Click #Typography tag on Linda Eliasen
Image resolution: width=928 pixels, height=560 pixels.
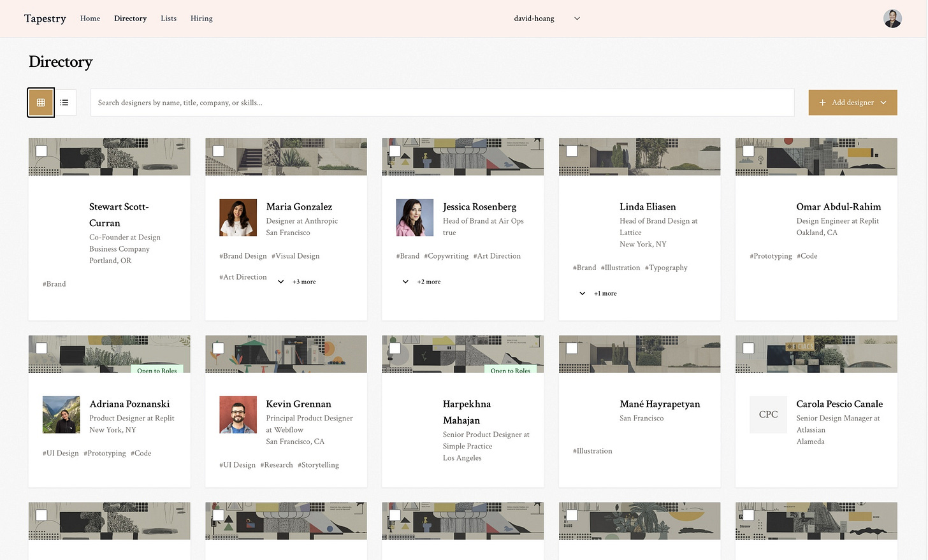point(666,268)
